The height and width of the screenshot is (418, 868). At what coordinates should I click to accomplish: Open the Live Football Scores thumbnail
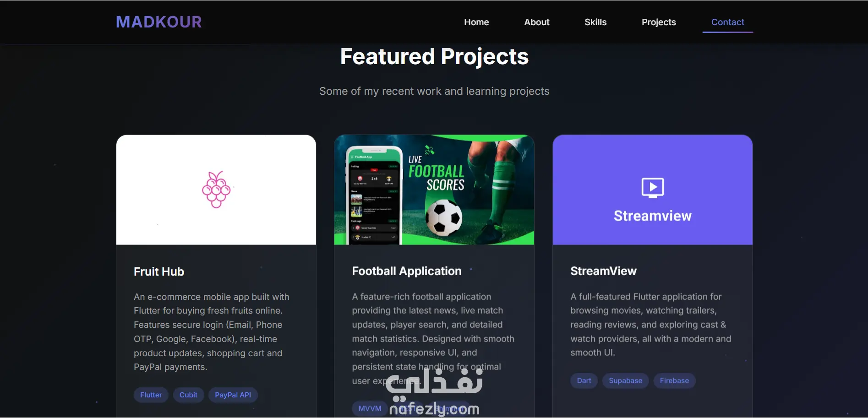pyautogui.click(x=434, y=190)
